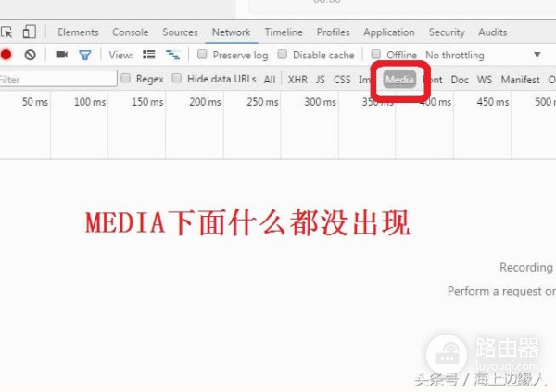Click the 250 ms timeline marker
The image size is (556, 392).
[x=262, y=102]
